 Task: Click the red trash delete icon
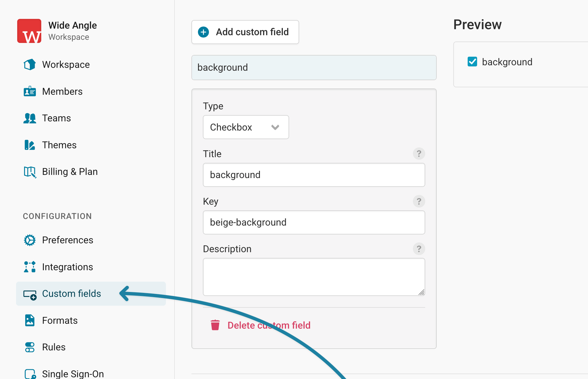[215, 325]
